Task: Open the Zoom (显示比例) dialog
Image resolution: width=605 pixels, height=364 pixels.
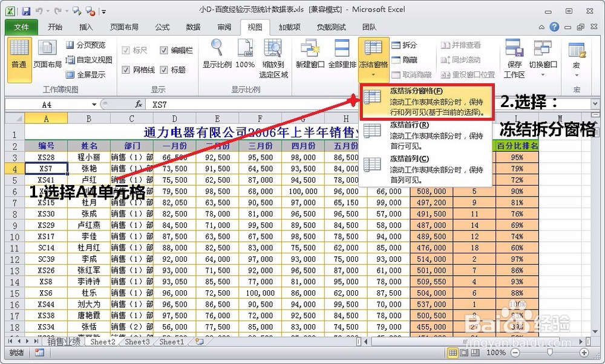Action: pyautogui.click(x=217, y=54)
